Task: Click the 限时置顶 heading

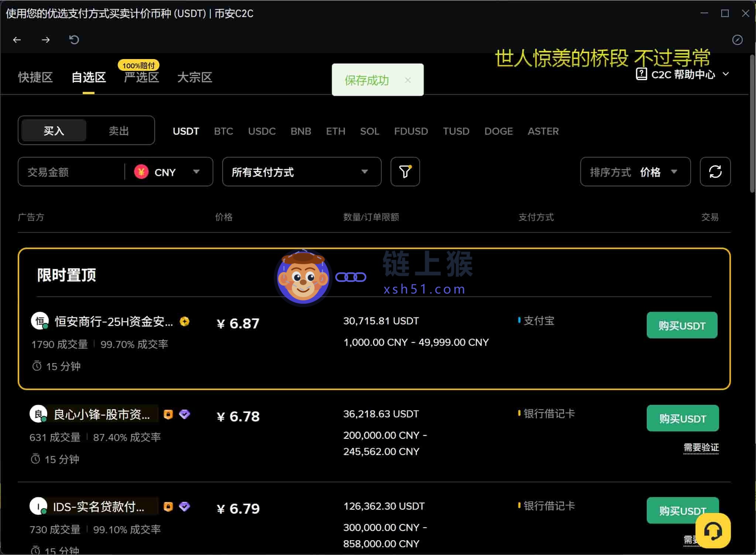Action: 66,275
